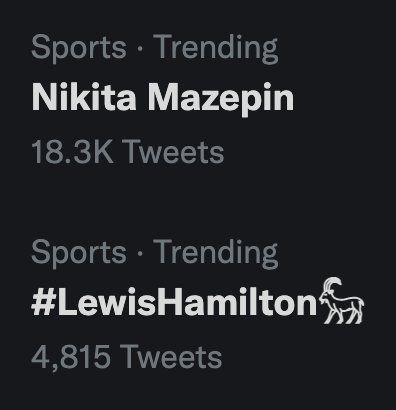Click the word Tweets beside 18.3K
396x410 pixels.
tap(175, 152)
